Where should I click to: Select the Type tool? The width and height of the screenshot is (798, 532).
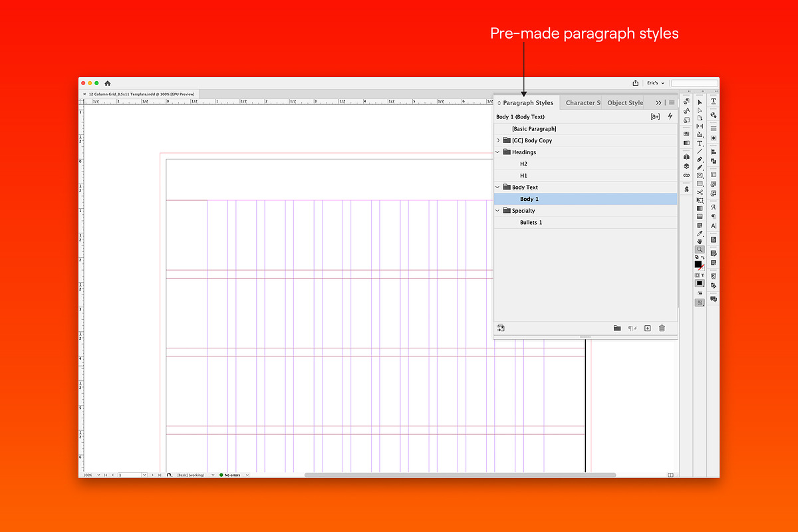[x=700, y=143]
